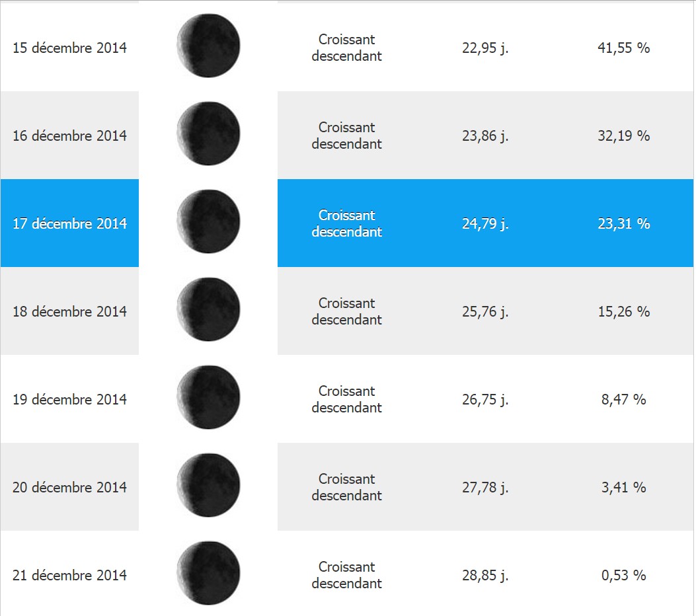
Task: Select the 19 décembre 2014 date cell
Action: click(69, 399)
